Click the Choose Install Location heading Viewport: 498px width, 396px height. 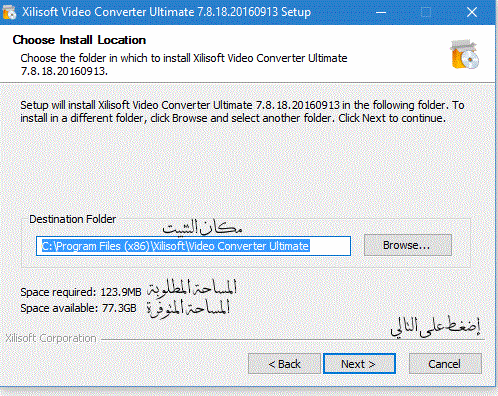pyautogui.click(x=79, y=40)
